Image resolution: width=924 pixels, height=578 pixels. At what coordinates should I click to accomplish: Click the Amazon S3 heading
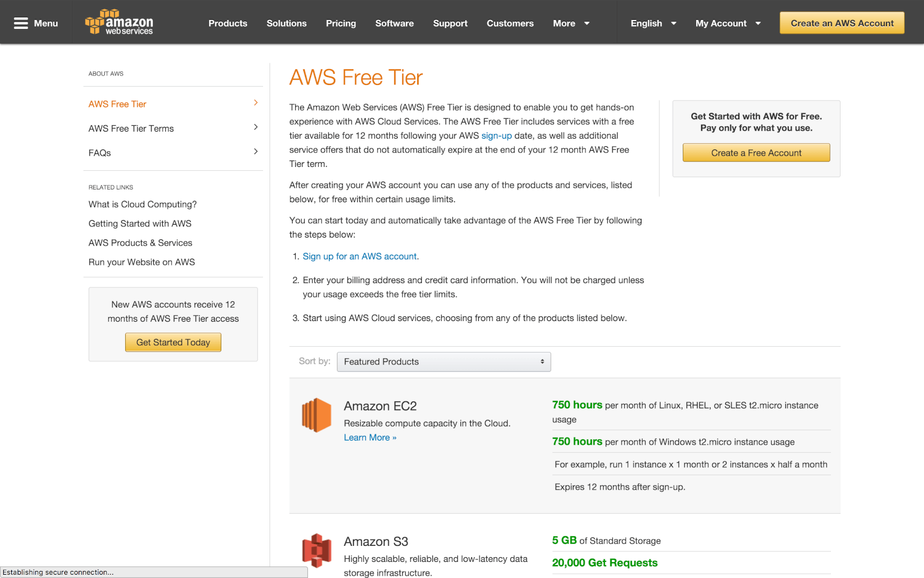click(x=376, y=542)
